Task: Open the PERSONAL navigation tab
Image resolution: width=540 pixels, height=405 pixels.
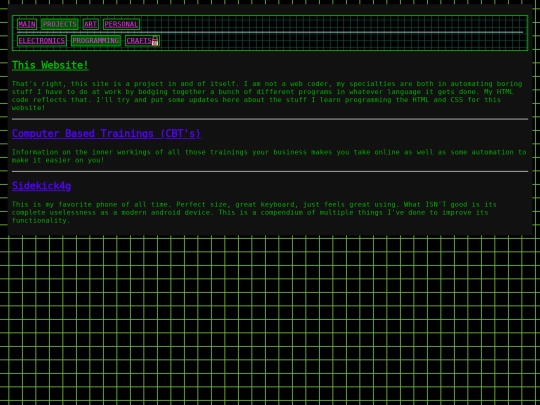Action: (121, 24)
